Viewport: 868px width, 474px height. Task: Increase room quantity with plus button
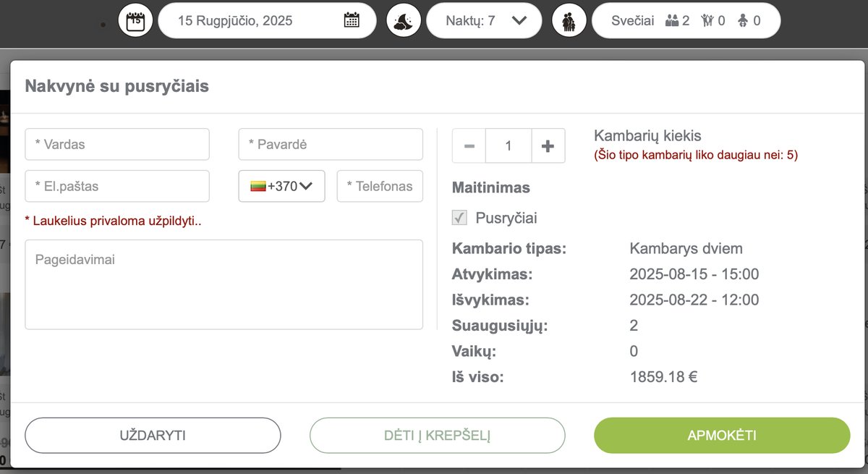548,146
